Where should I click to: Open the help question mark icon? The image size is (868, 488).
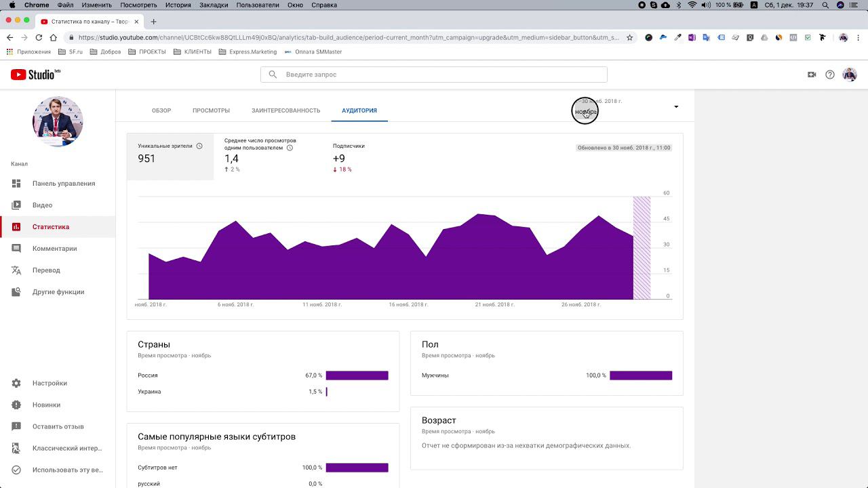point(830,75)
